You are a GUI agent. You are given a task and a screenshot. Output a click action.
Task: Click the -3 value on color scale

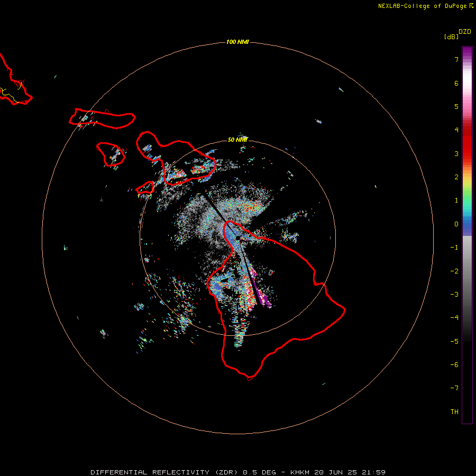tap(454, 295)
